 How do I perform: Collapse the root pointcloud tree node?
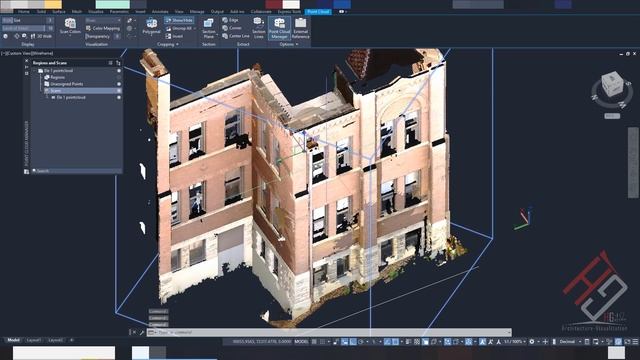coord(35,71)
